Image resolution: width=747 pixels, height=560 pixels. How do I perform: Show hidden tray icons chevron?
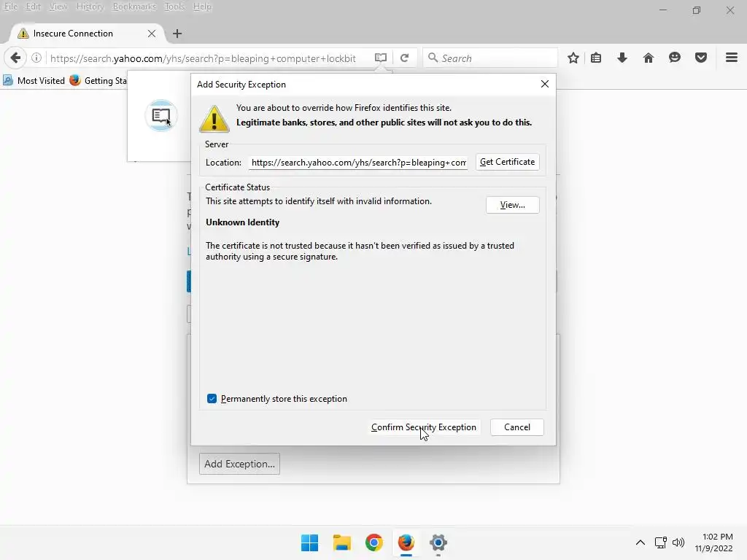point(640,542)
